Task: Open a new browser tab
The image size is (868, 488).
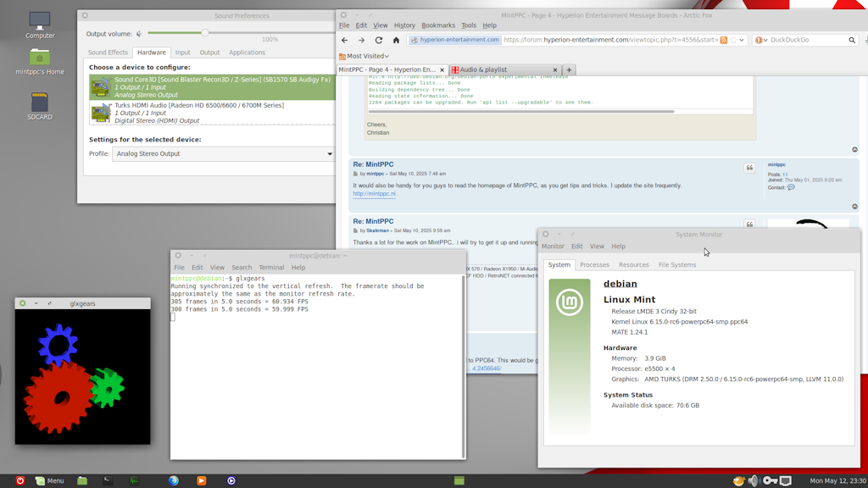Action: click(x=569, y=69)
